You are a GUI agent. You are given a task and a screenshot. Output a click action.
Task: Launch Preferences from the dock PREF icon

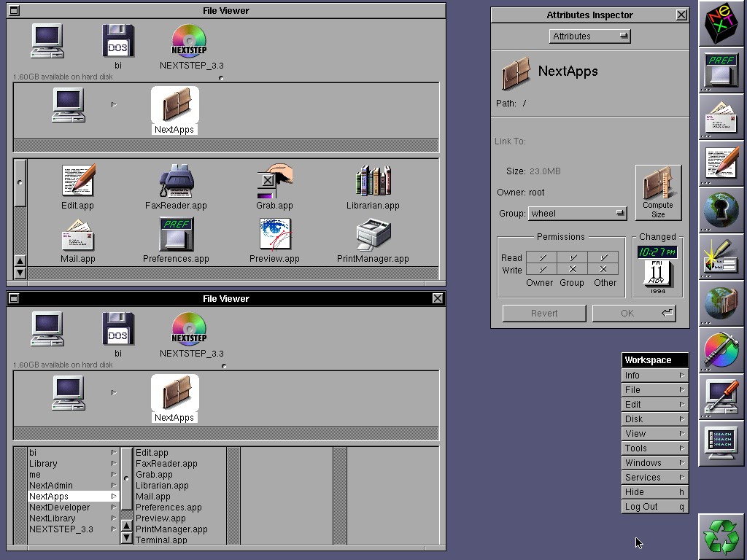pos(721,70)
